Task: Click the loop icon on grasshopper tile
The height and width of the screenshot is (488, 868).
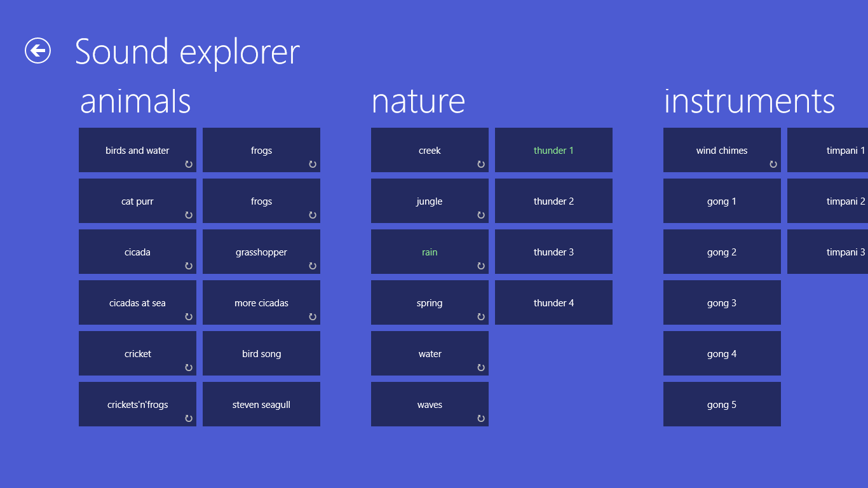Action: (313, 266)
